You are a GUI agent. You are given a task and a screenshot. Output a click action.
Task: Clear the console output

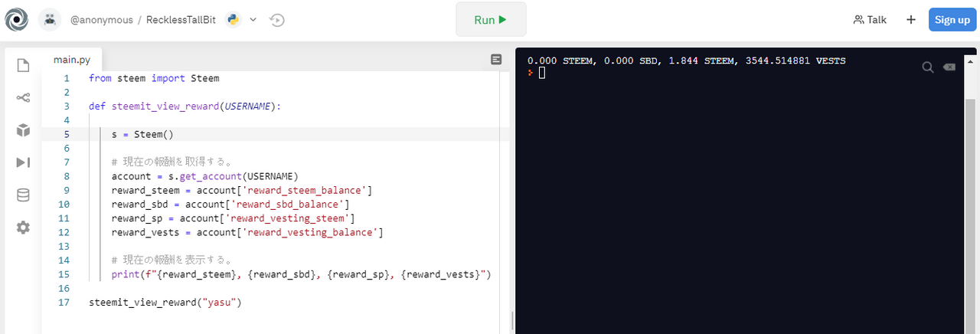(x=949, y=67)
